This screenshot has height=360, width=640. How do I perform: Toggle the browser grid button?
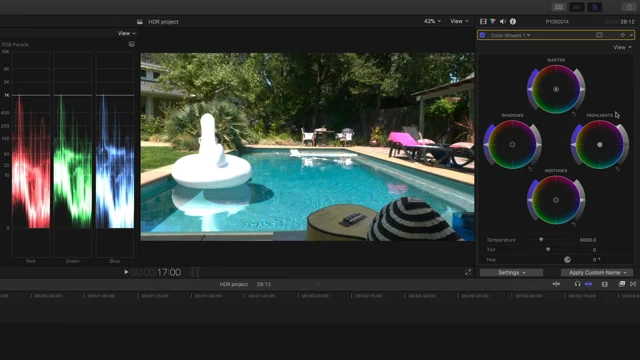tap(558, 7)
